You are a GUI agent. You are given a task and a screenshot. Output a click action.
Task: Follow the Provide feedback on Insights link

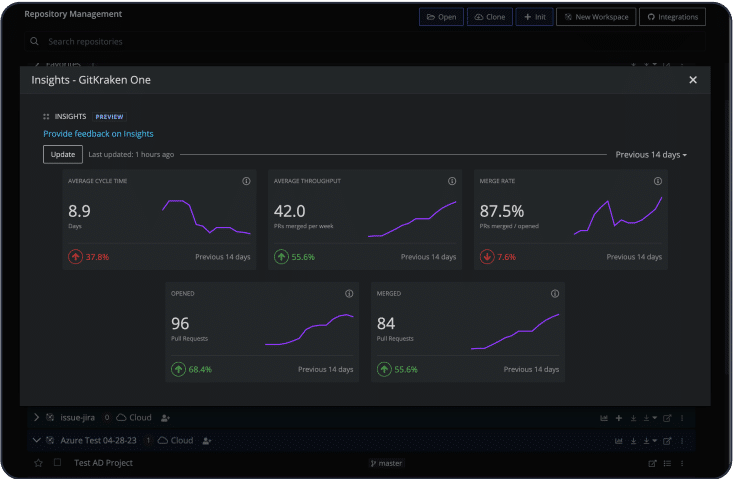coord(98,134)
